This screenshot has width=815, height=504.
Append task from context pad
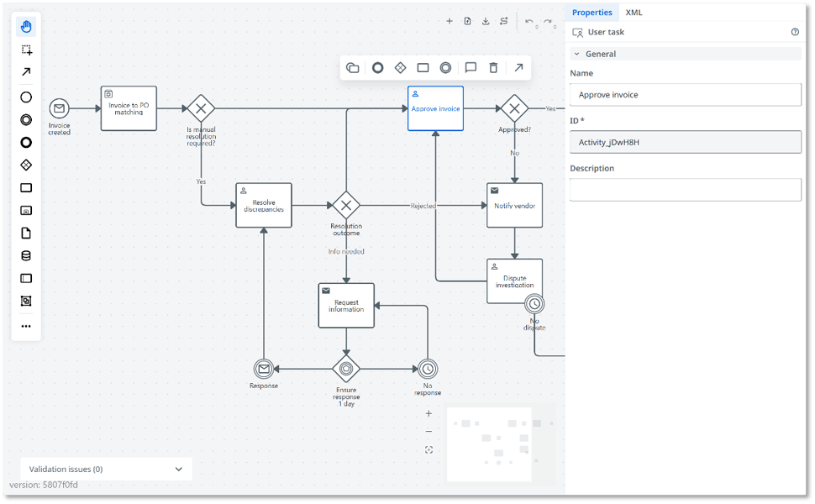pyautogui.click(x=423, y=67)
